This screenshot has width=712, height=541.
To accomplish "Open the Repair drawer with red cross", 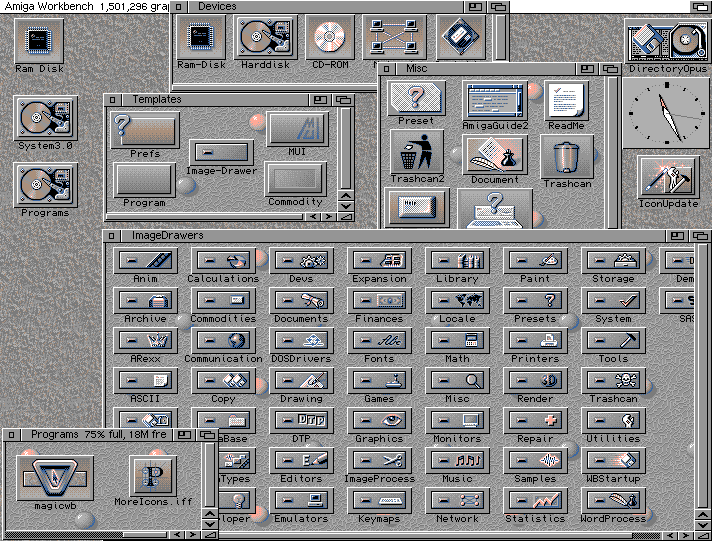I will (535, 421).
